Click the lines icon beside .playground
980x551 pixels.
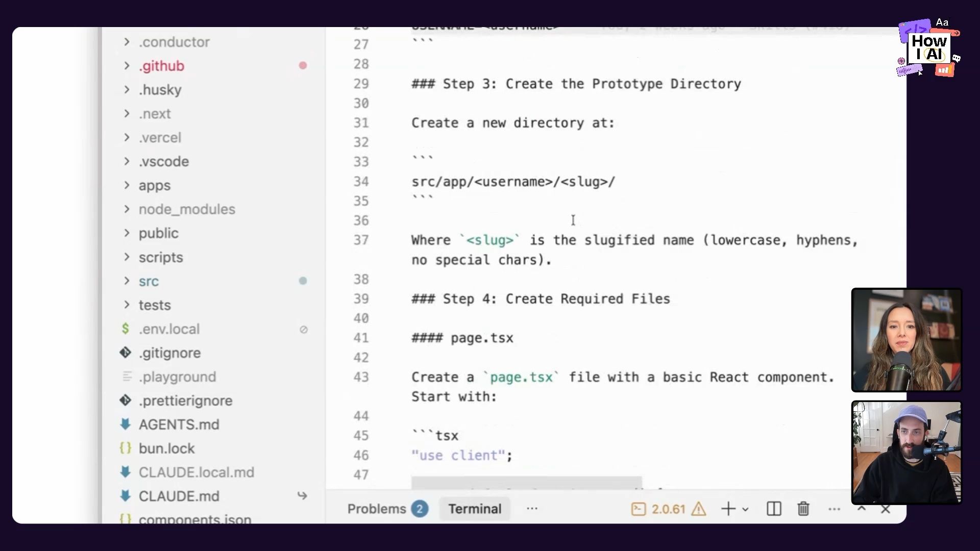click(x=127, y=377)
